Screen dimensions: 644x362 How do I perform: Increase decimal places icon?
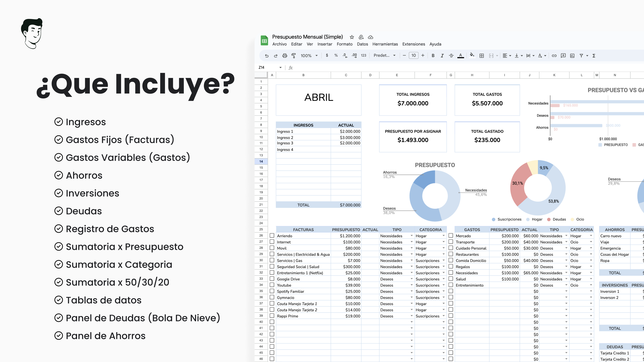354,55
